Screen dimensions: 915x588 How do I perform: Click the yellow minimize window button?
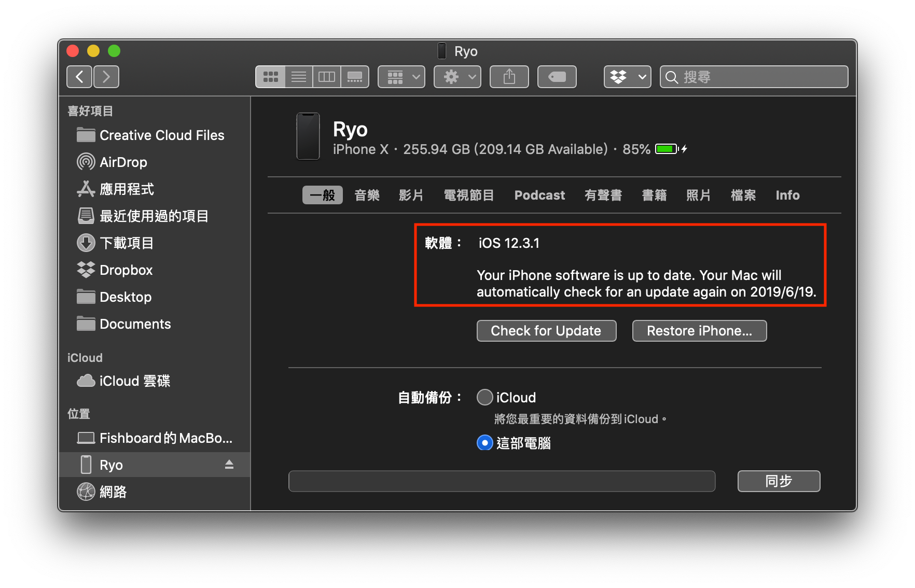[93, 51]
